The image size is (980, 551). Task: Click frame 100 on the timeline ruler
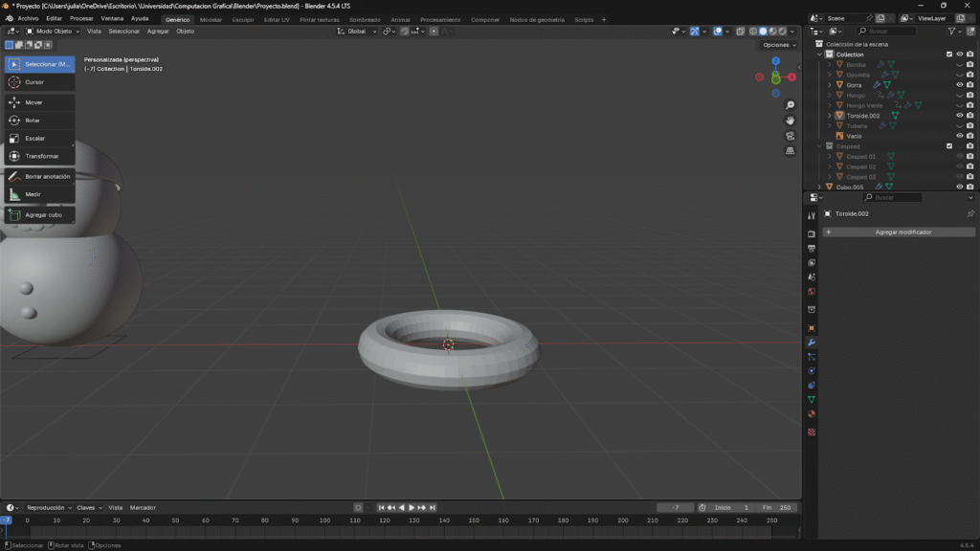pos(324,520)
